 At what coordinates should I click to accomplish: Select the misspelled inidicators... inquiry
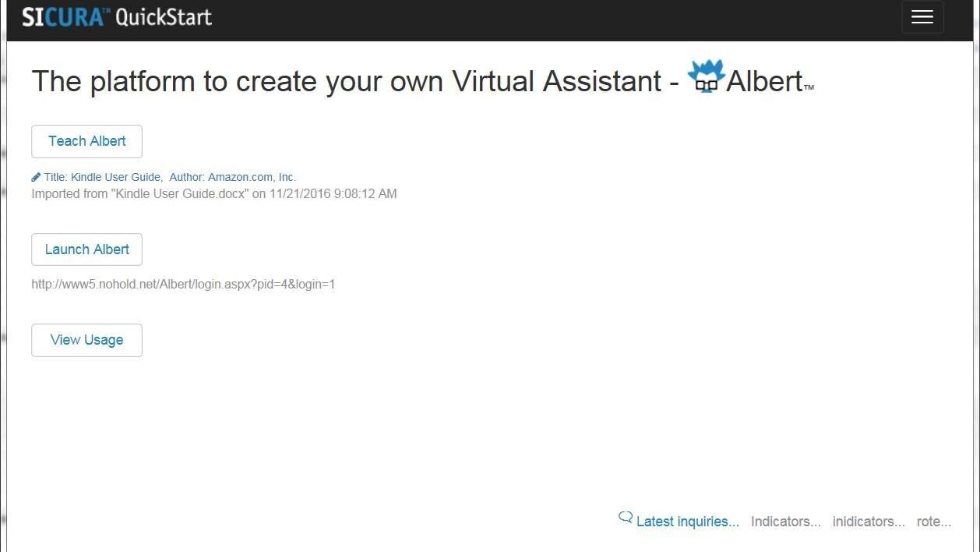(869, 522)
